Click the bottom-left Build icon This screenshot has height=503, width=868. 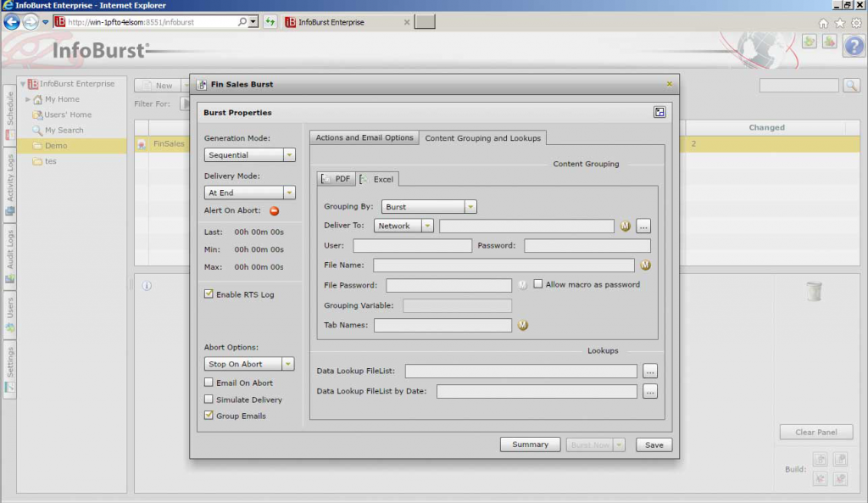pos(820,478)
